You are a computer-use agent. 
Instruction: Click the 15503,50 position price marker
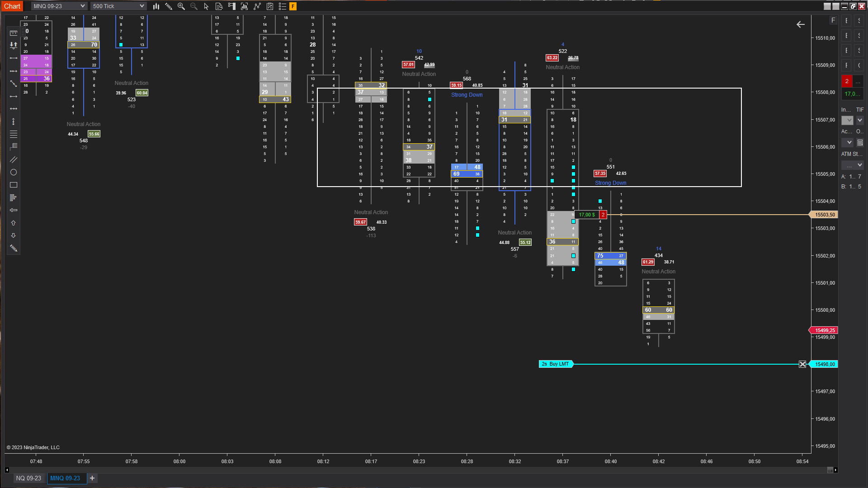[824, 215]
